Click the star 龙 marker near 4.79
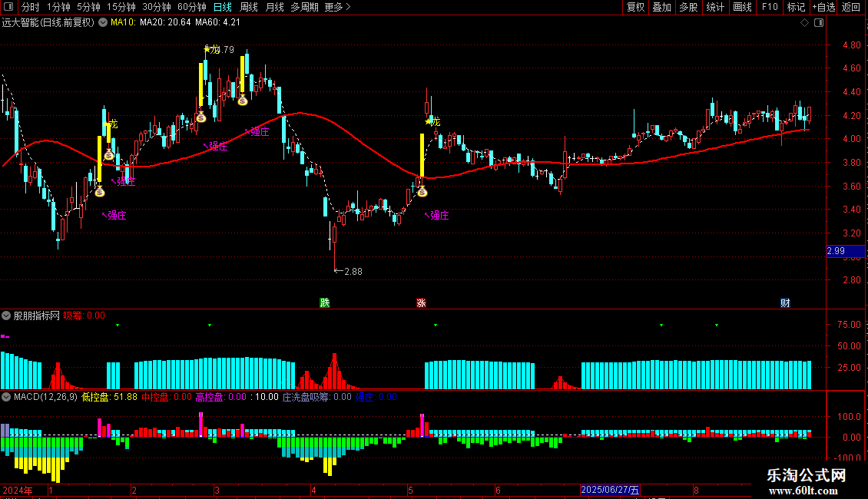 tap(211, 49)
